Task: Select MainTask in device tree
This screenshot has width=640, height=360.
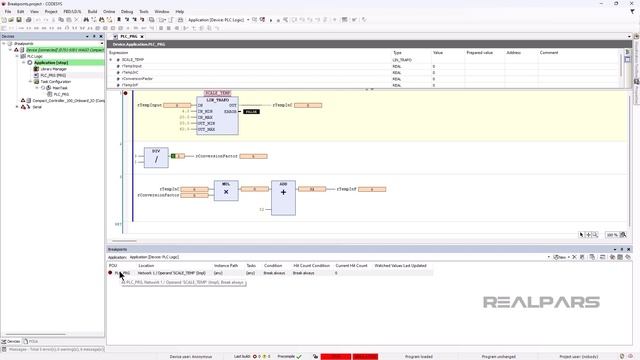Action: tap(60, 88)
